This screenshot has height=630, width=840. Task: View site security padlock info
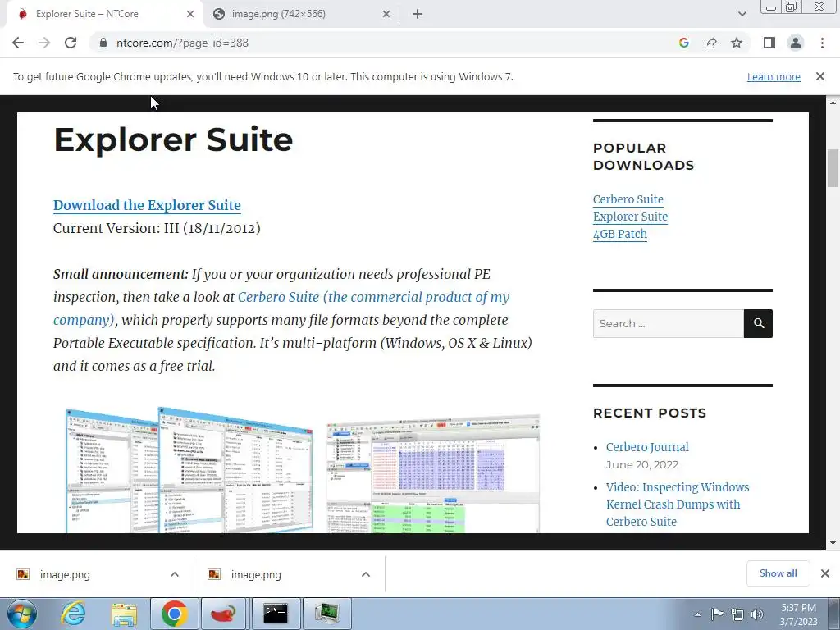103,43
